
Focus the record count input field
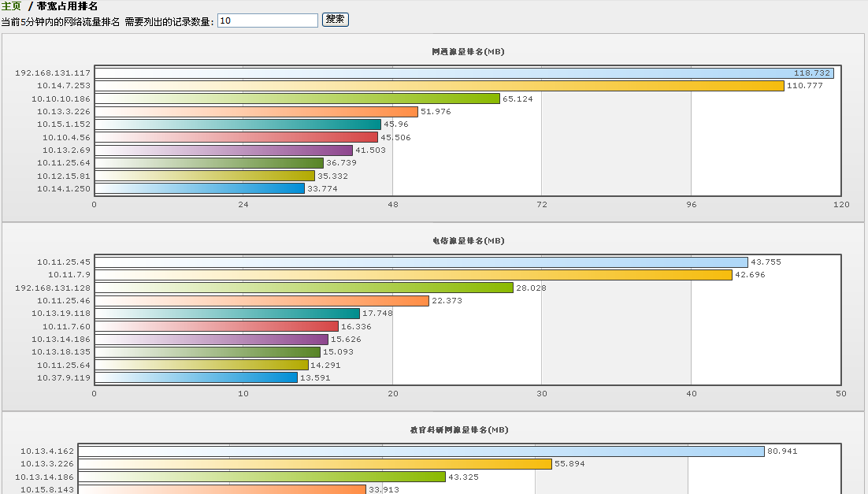click(x=267, y=20)
